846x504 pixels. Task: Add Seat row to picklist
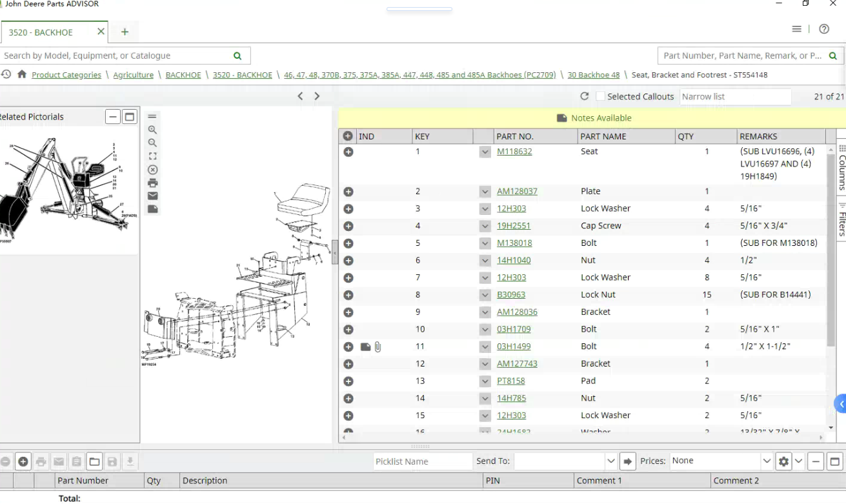click(x=348, y=152)
